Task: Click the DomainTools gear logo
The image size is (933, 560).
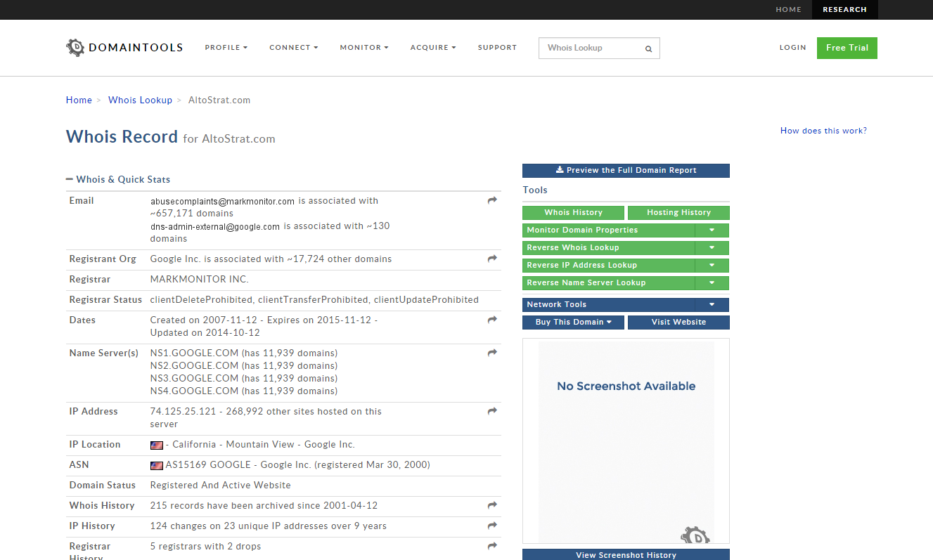Action: point(75,48)
